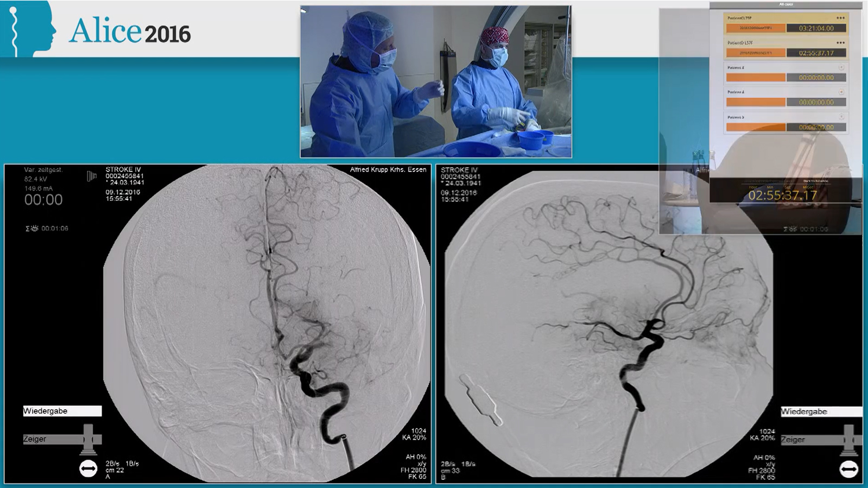The width and height of the screenshot is (868, 488).
Task: Expand the third patient row's plus button
Action: pyautogui.click(x=841, y=68)
